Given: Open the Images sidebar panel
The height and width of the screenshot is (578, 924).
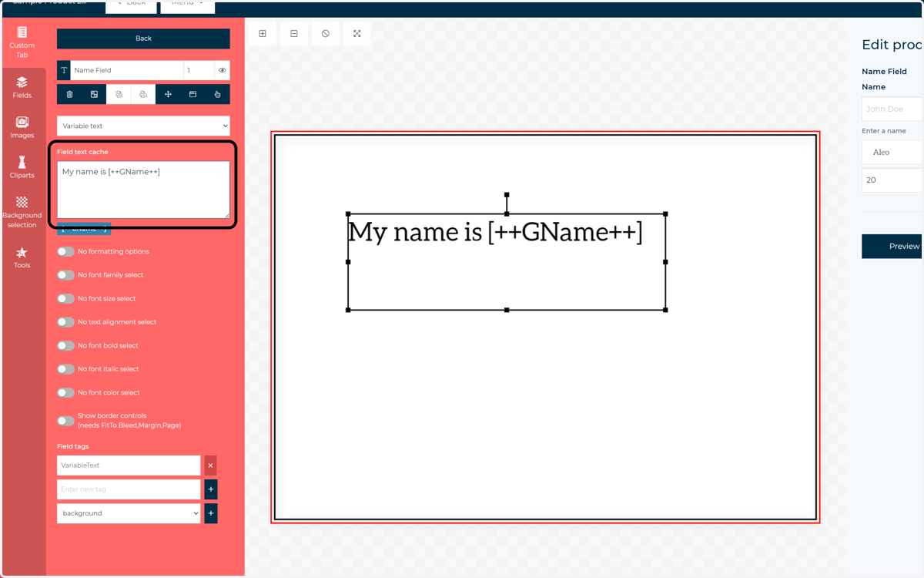Looking at the screenshot, I should coord(22,127).
